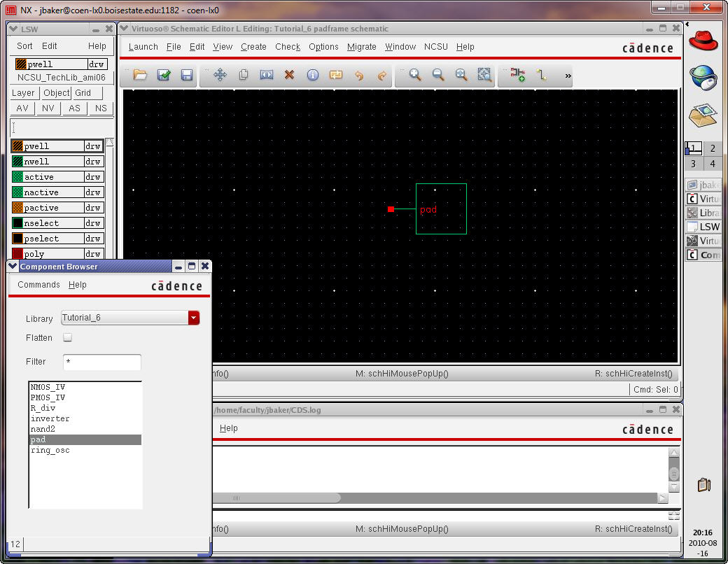Image resolution: width=728 pixels, height=564 pixels.
Task: Open the blue Properties info icon
Action: coord(313,75)
